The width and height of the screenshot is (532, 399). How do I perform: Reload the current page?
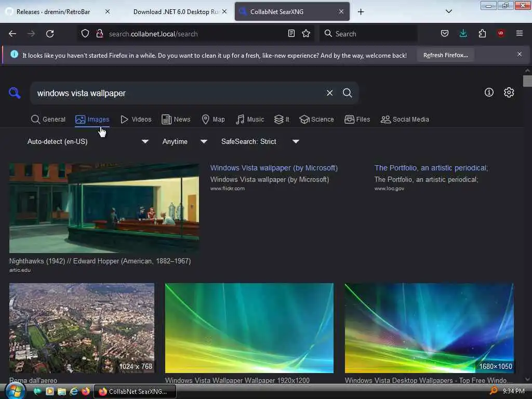coord(50,34)
